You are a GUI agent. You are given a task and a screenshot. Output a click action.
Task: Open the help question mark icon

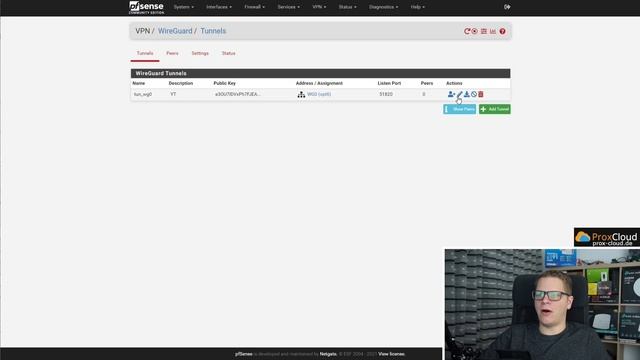click(x=502, y=31)
